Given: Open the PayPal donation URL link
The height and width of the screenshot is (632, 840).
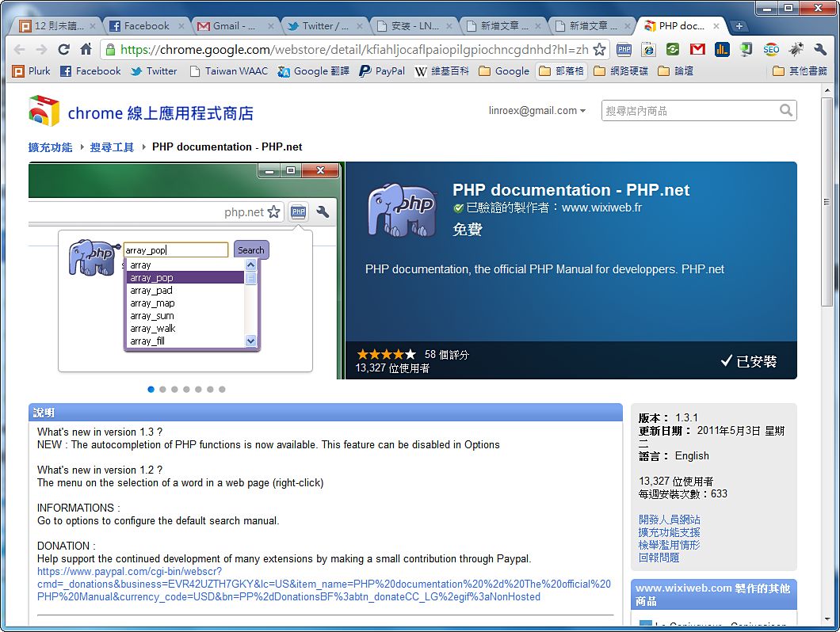Looking at the screenshot, I should tap(323, 584).
